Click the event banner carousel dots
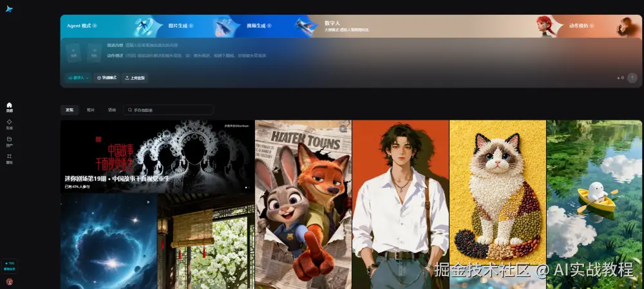Screen dimensions: 644x289 [247, 187]
